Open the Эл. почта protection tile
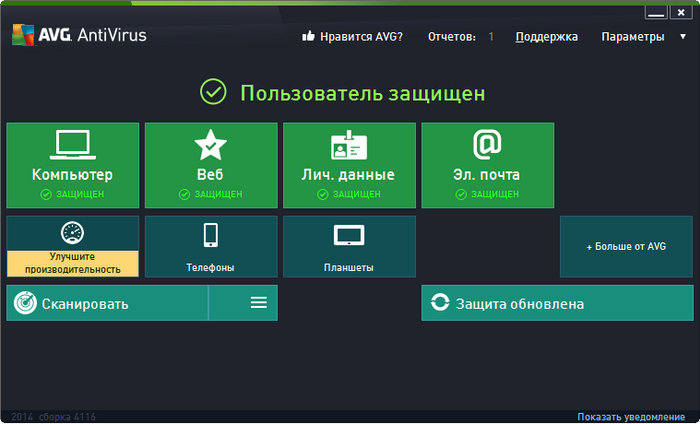 pyautogui.click(x=488, y=165)
